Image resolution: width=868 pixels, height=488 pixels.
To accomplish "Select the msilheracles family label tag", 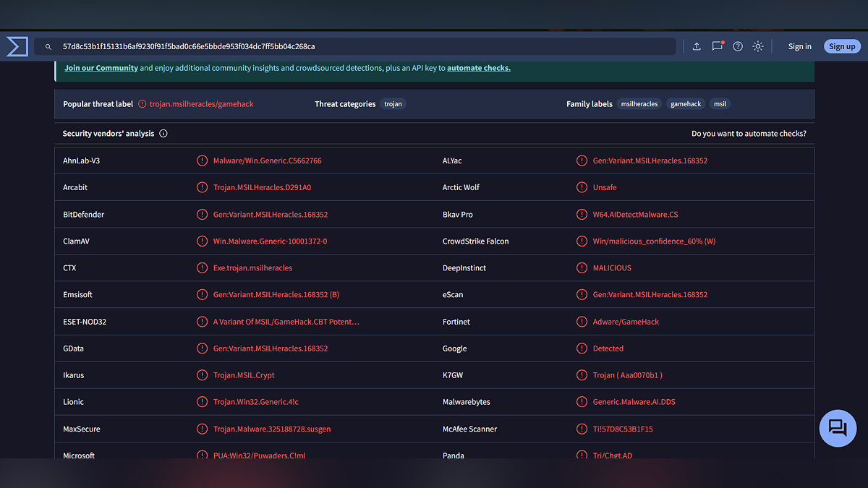I will pyautogui.click(x=639, y=104).
